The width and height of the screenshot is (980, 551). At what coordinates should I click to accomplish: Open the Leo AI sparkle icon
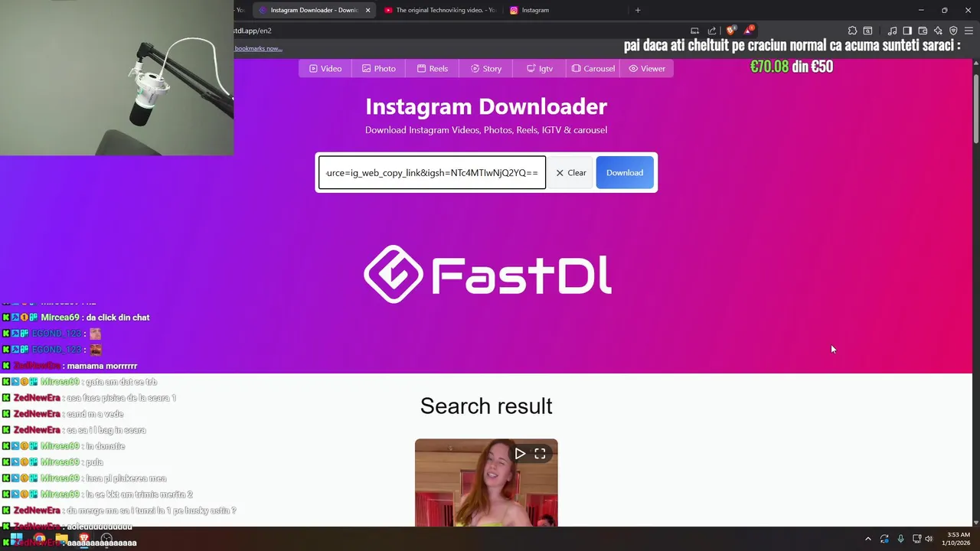coord(938,31)
